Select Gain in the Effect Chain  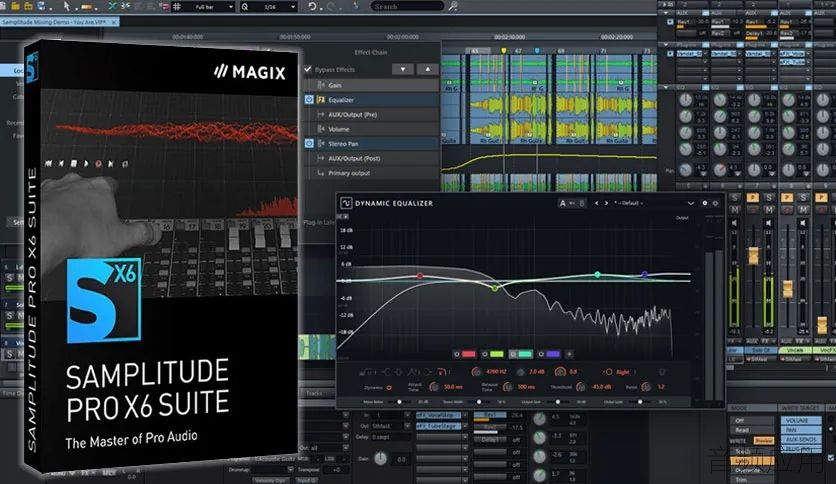click(x=372, y=85)
